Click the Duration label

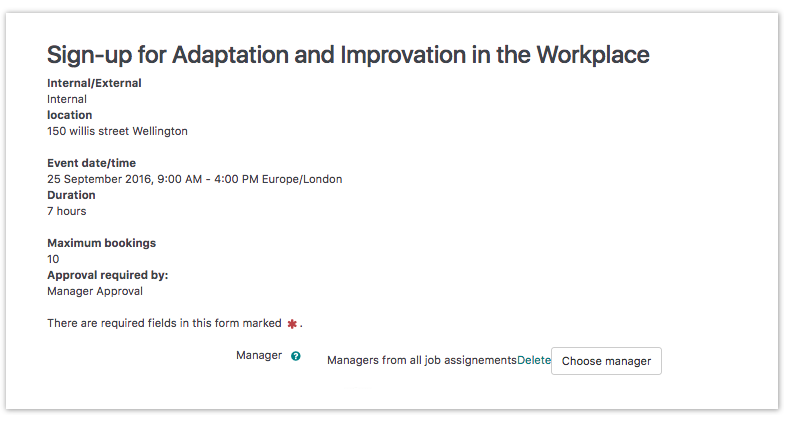click(x=71, y=195)
